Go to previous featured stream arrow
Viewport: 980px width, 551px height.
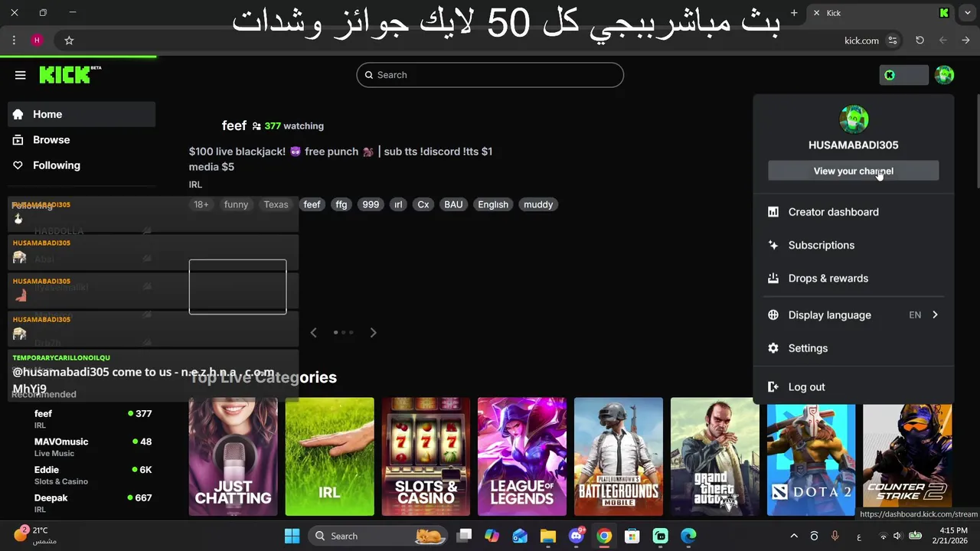pyautogui.click(x=313, y=333)
